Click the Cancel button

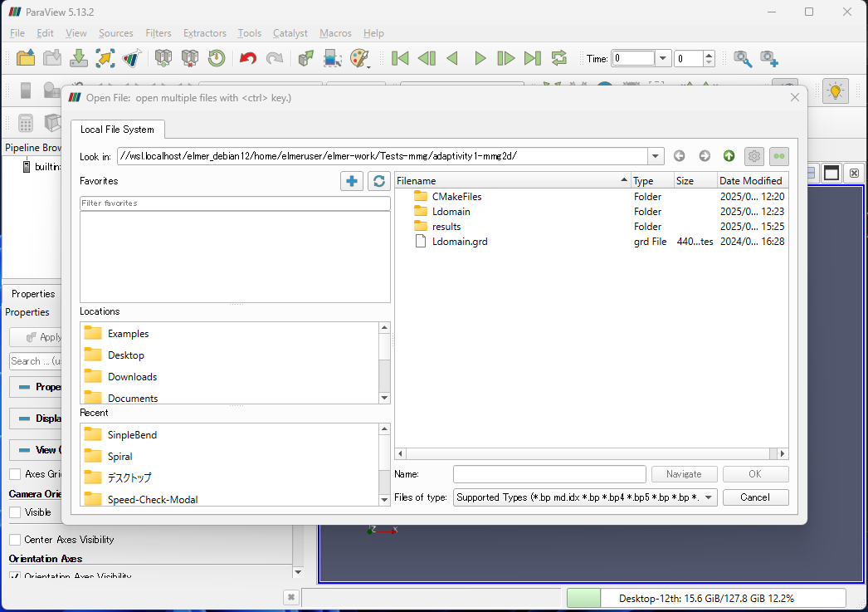[755, 497]
